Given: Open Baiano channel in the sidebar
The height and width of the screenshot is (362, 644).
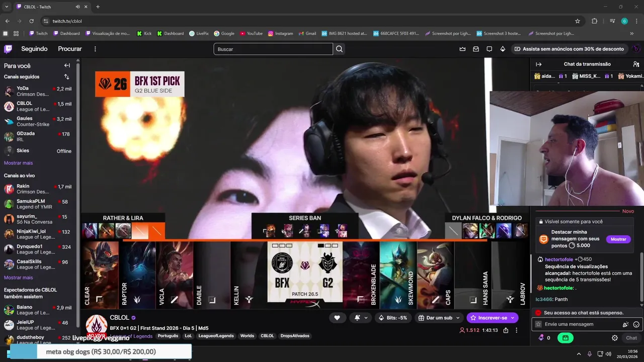Looking at the screenshot, I should 38,310.
